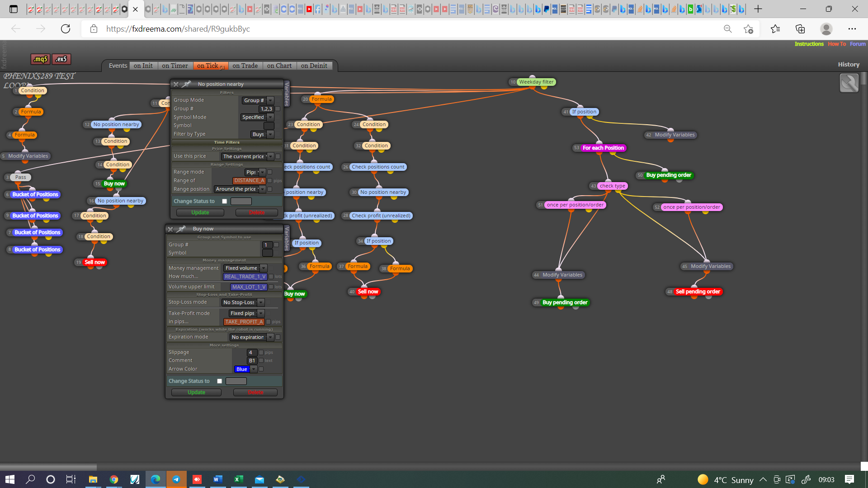Add this page to favorites
868x488 pixels.
pos(748,29)
